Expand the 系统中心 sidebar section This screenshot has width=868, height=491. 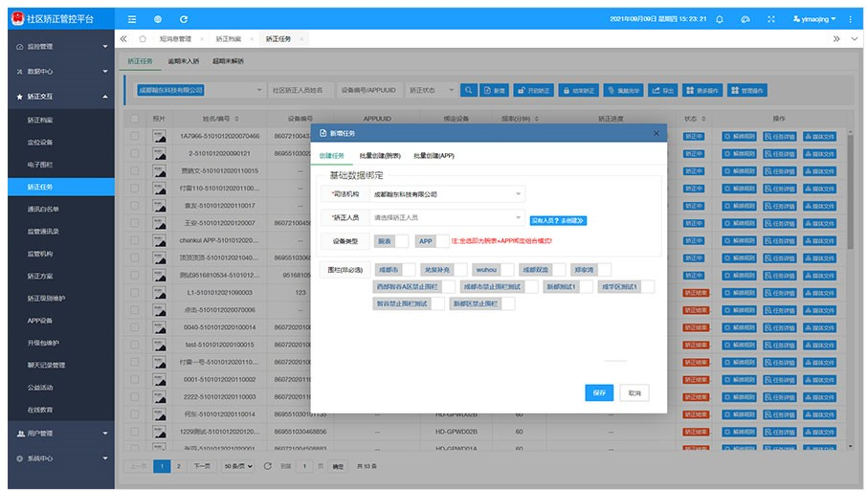[x=61, y=458]
